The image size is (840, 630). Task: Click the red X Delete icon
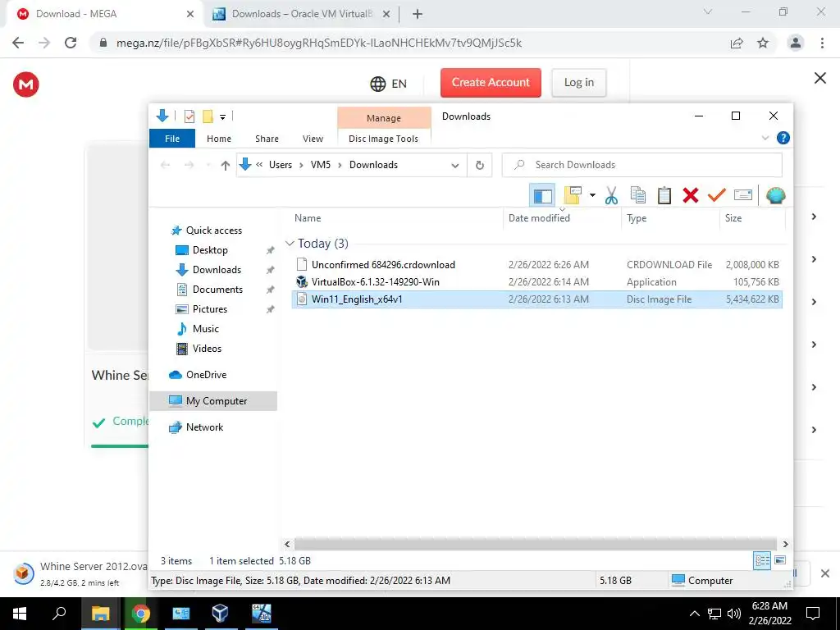(x=691, y=195)
